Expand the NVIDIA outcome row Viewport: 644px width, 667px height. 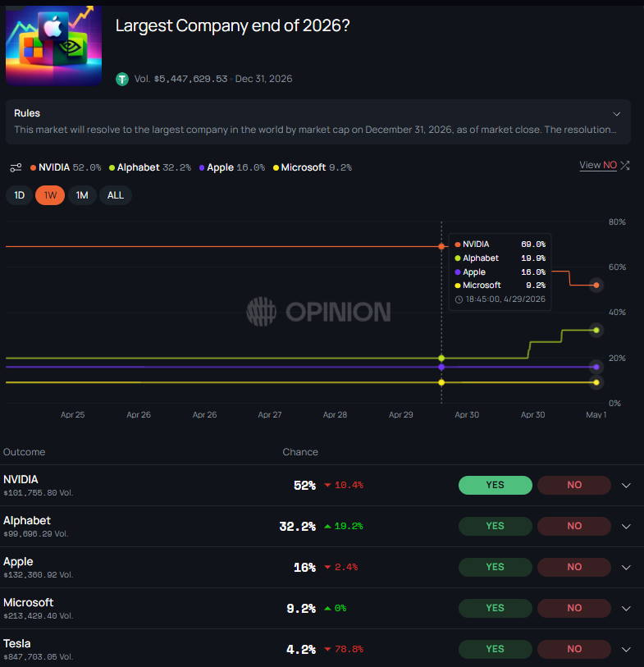(626, 486)
